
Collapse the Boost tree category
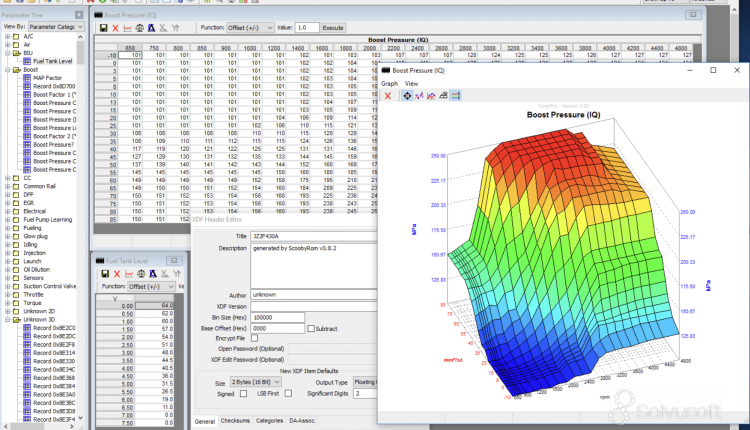click(7, 70)
